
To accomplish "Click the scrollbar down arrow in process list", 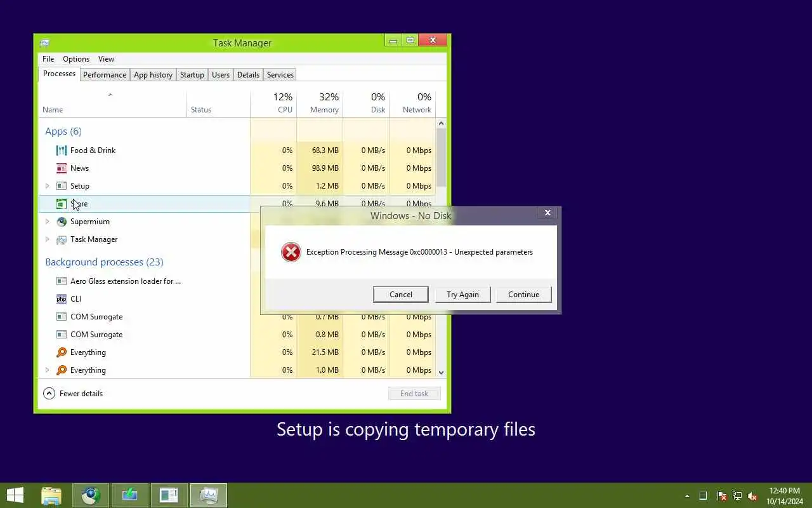I will (442, 373).
